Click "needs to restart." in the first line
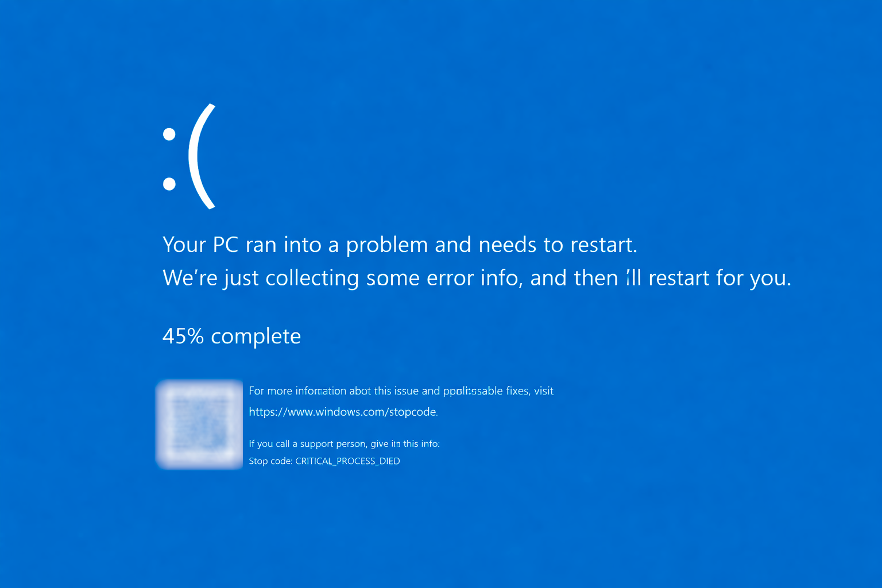The image size is (882, 588). tap(558, 245)
